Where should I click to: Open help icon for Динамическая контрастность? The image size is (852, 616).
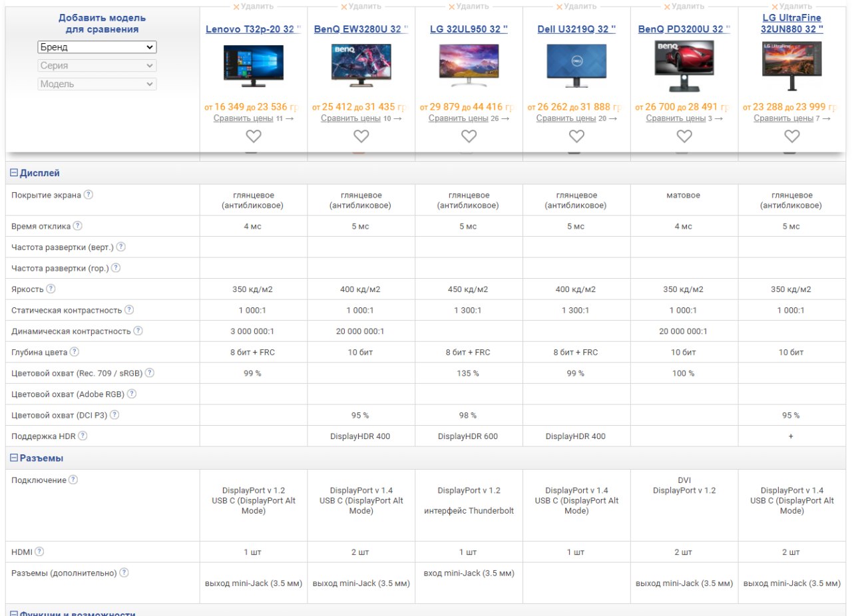point(138,331)
